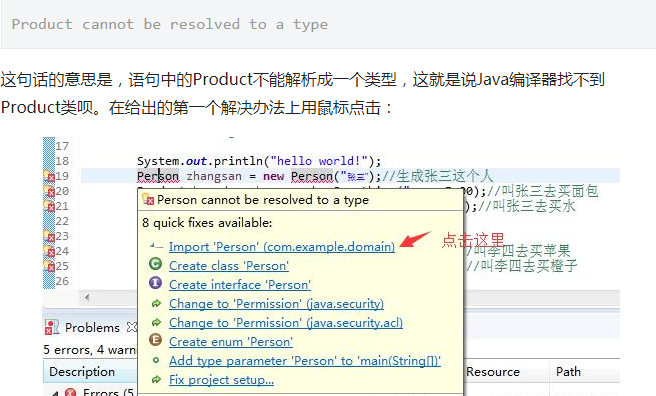The height and width of the screenshot is (396, 656).
Task: Click the Problems view icon
Action: 52,327
